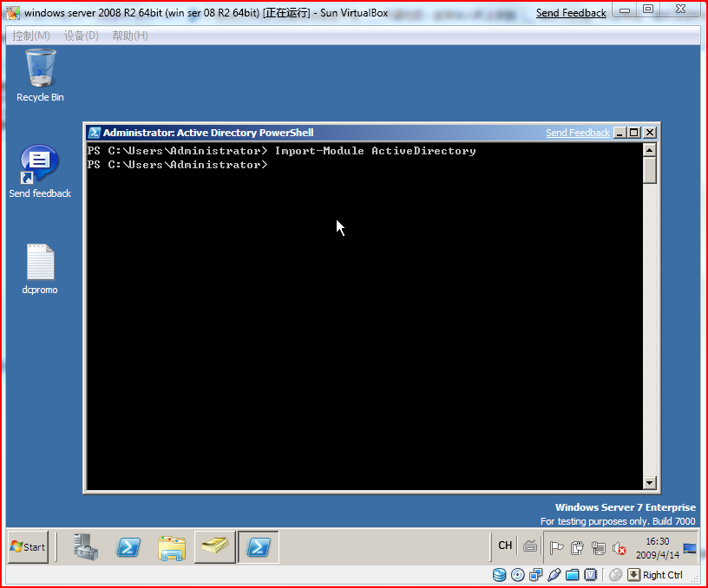Open the 帮助(H) menu
The height and width of the screenshot is (588, 708).
click(130, 36)
